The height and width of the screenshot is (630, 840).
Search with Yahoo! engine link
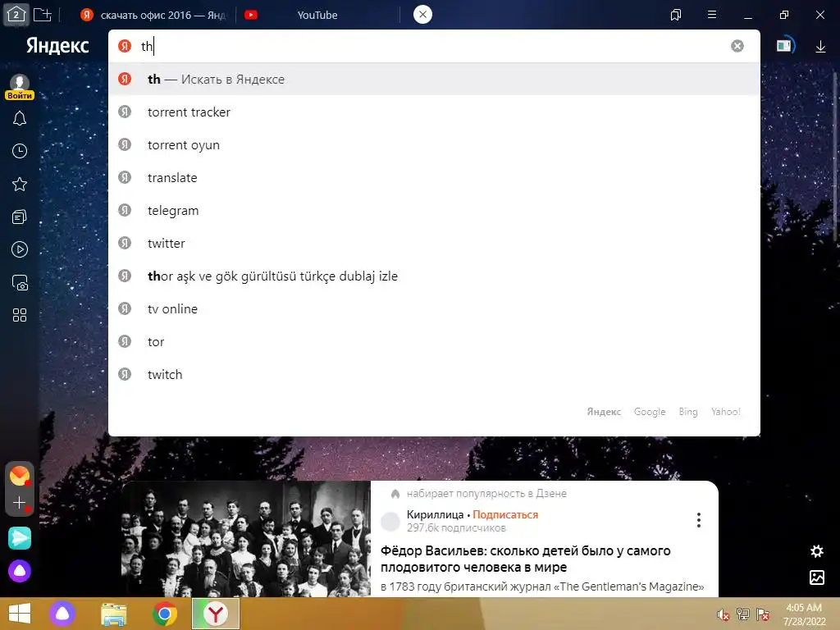(x=725, y=412)
